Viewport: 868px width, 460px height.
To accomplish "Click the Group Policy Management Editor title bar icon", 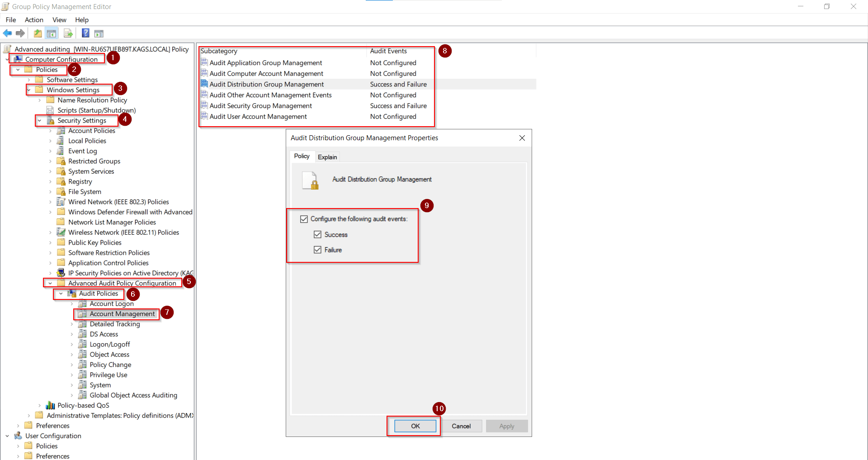I will (x=5, y=6).
